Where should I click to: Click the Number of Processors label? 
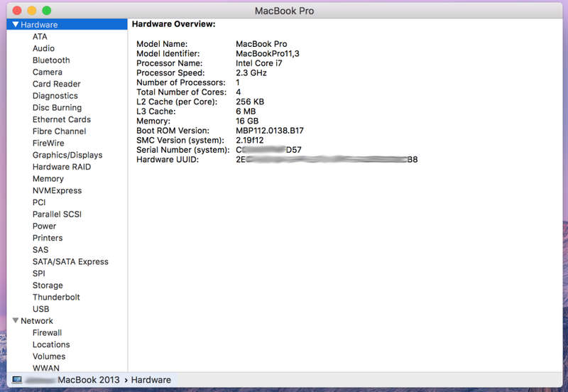click(x=181, y=82)
